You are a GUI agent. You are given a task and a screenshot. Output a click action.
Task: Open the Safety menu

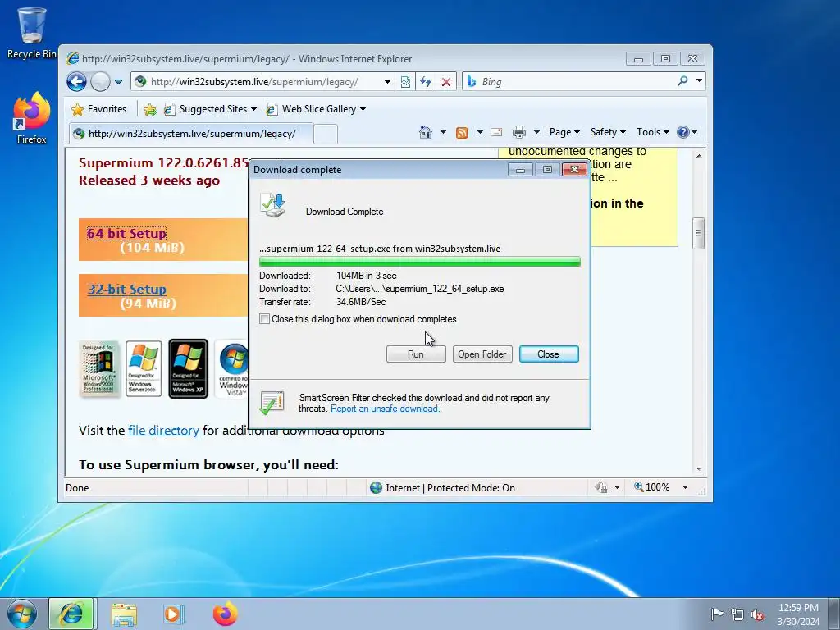[x=608, y=132]
